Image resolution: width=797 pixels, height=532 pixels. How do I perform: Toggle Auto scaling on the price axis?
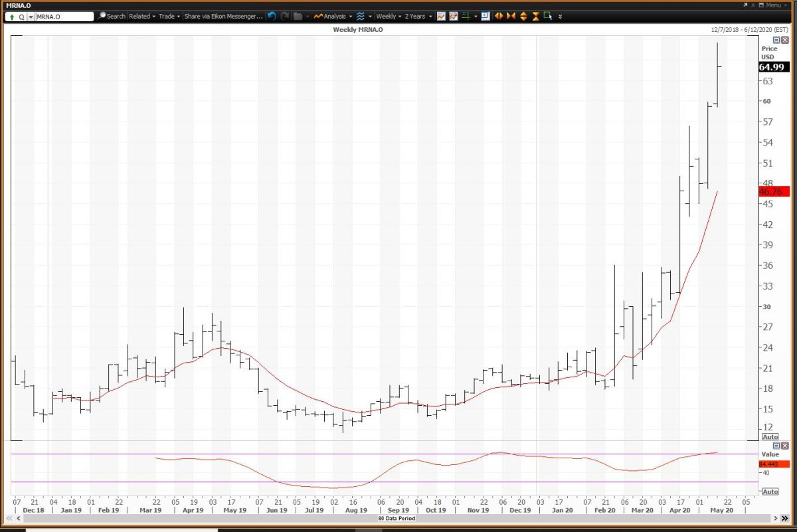coord(770,437)
